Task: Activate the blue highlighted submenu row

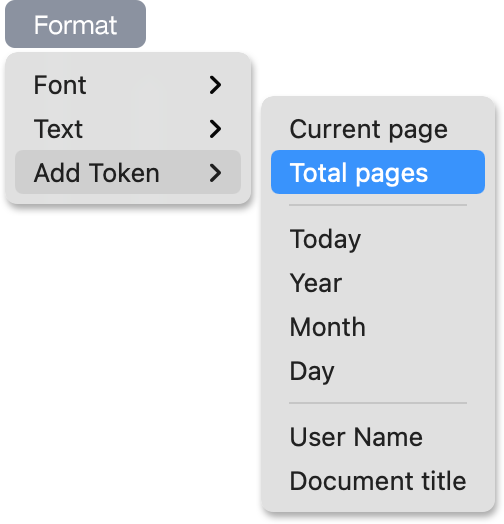Action: [x=378, y=172]
